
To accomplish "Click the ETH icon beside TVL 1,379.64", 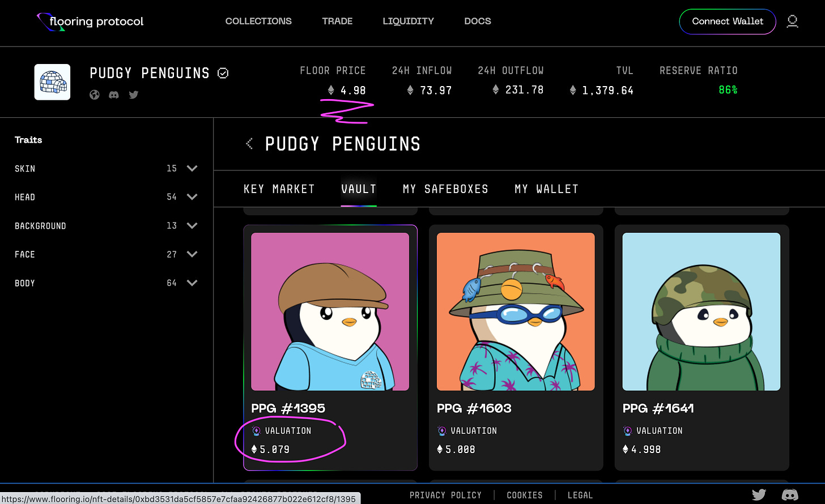I will [x=573, y=90].
